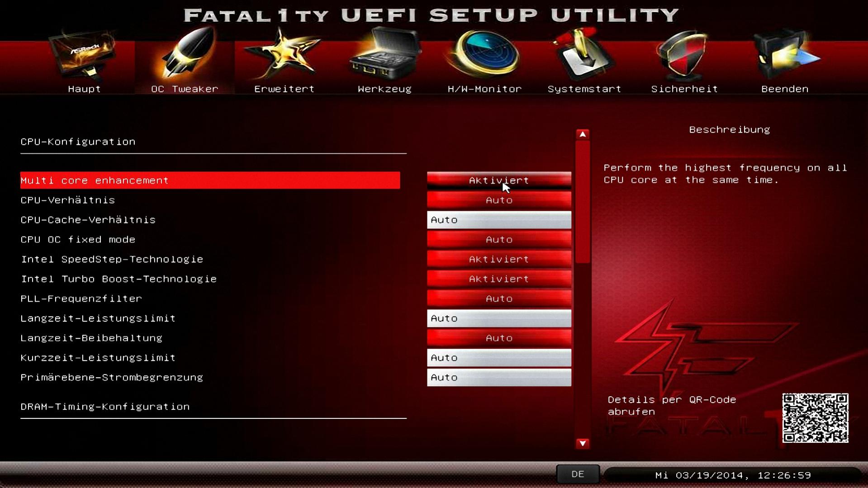Click the Kurzzeit-Leistungslimit Auto input field
This screenshot has width=868, height=488.
point(499,358)
